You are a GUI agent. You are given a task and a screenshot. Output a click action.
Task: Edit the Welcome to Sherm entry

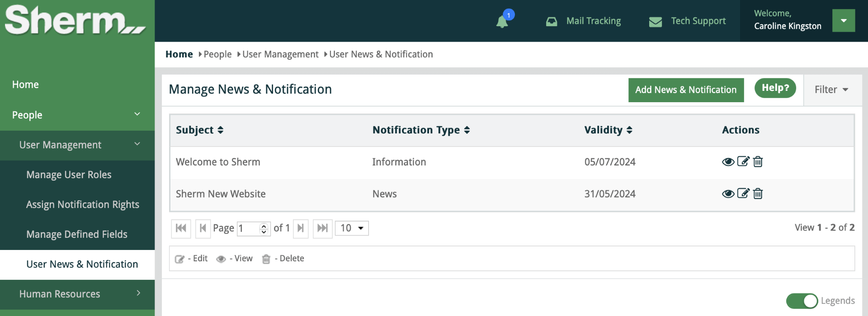click(743, 161)
